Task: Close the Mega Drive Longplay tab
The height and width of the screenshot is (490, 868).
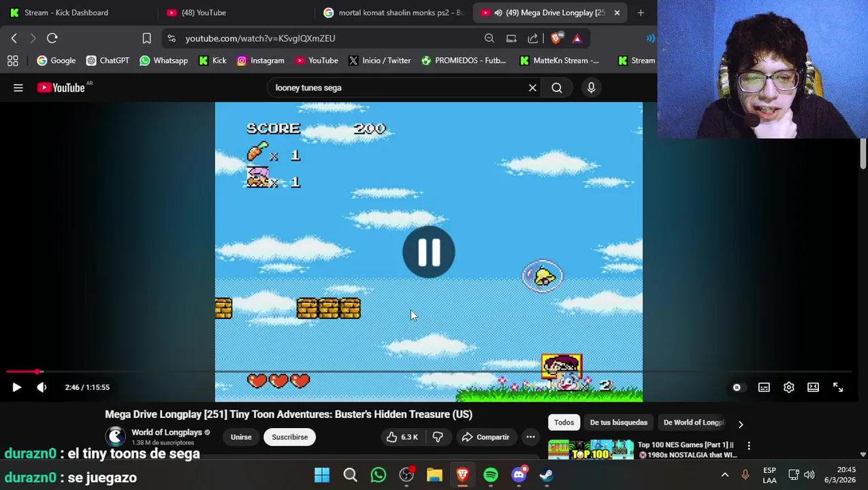Action: [617, 12]
